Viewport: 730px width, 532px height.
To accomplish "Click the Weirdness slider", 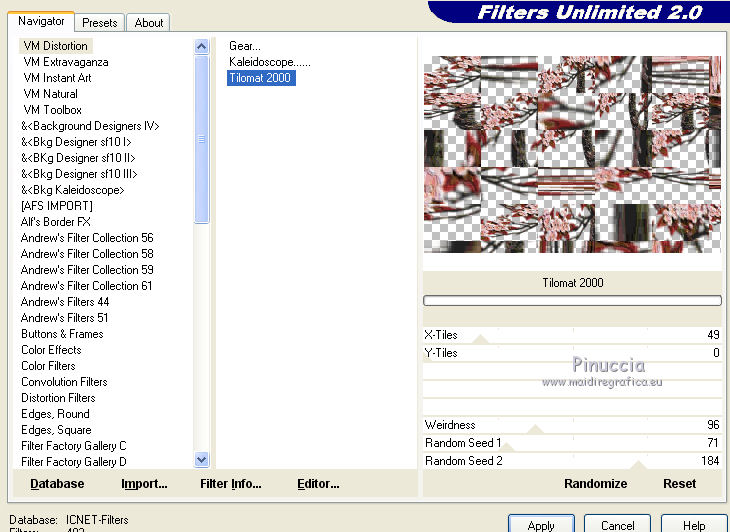I will [x=572, y=424].
